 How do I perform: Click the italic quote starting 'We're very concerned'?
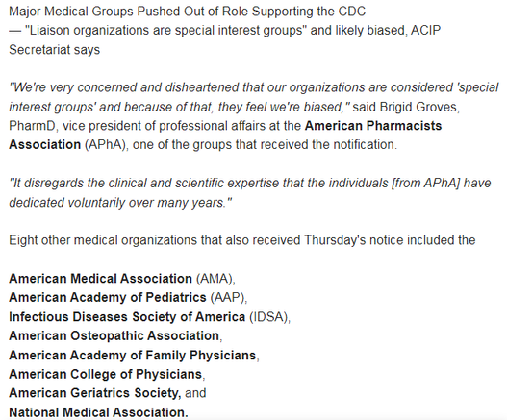point(254,97)
